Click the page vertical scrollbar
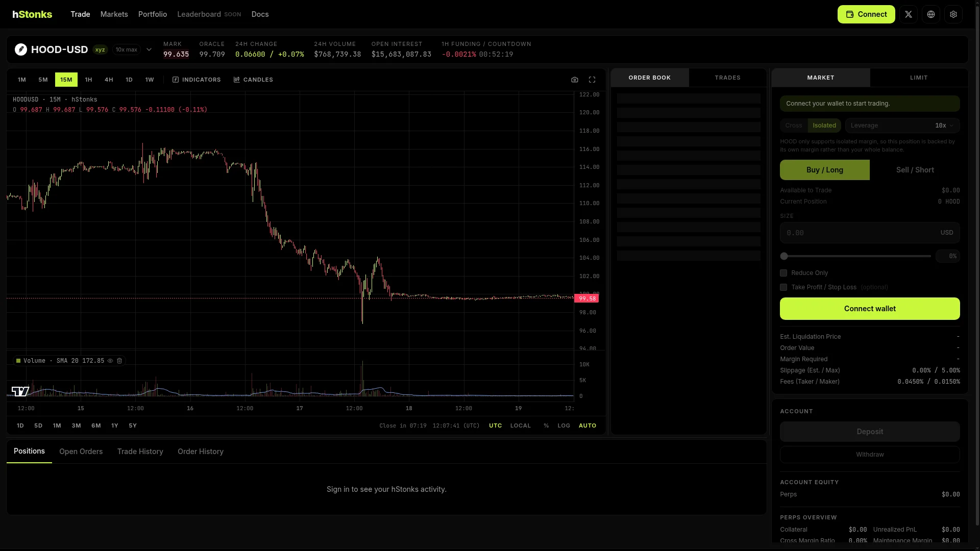 click(977, 265)
